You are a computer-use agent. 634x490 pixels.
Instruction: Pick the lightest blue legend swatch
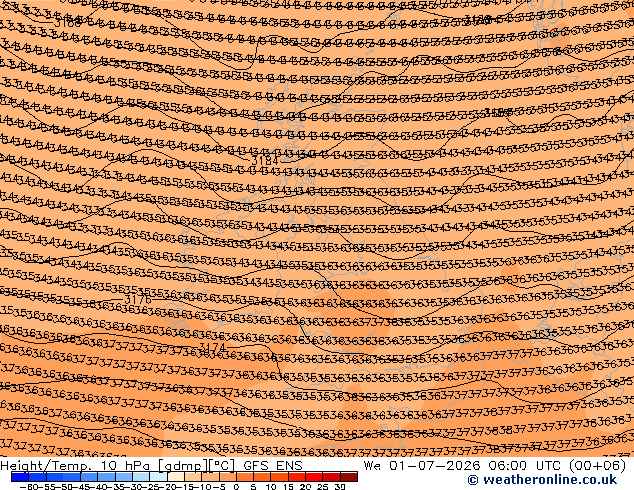click(158, 477)
